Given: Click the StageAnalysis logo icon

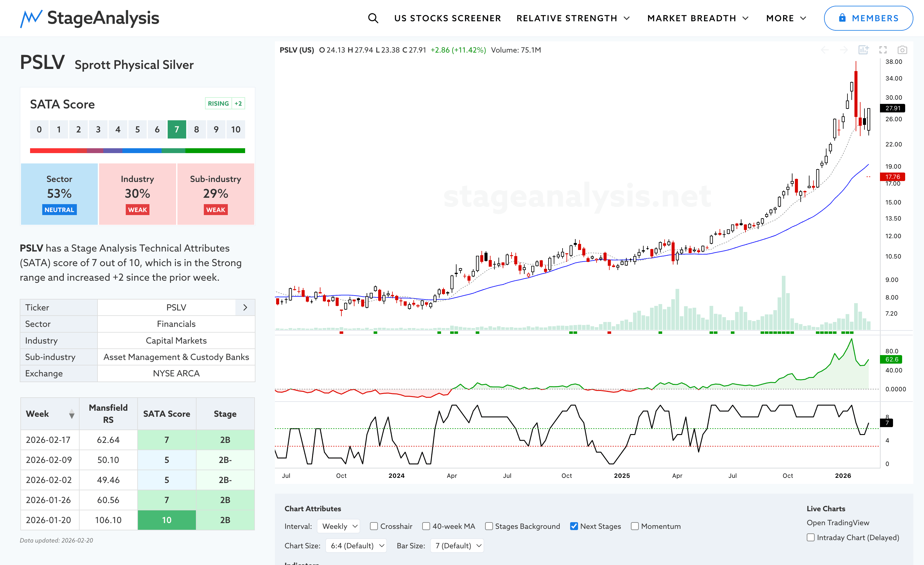Looking at the screenshot, I should click(31, 18).
